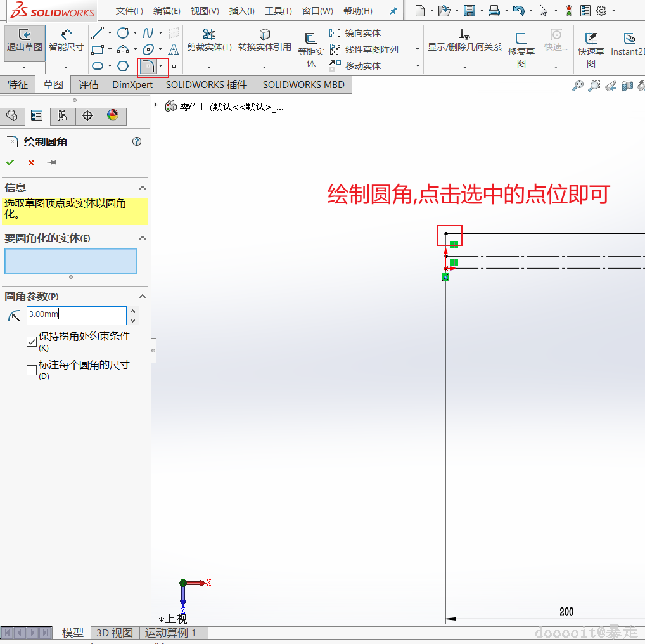This screenshot has height=644, width=645.
Task: Select the Spline sketch tool
Action: coord(148,33)
